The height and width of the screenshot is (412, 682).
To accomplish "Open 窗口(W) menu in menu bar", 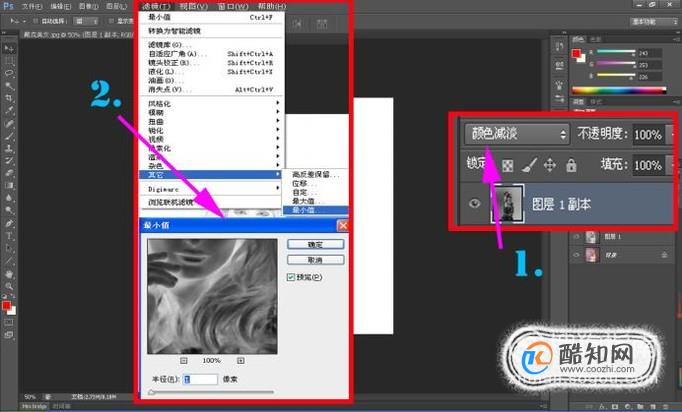I will click(x=233, y=6).
